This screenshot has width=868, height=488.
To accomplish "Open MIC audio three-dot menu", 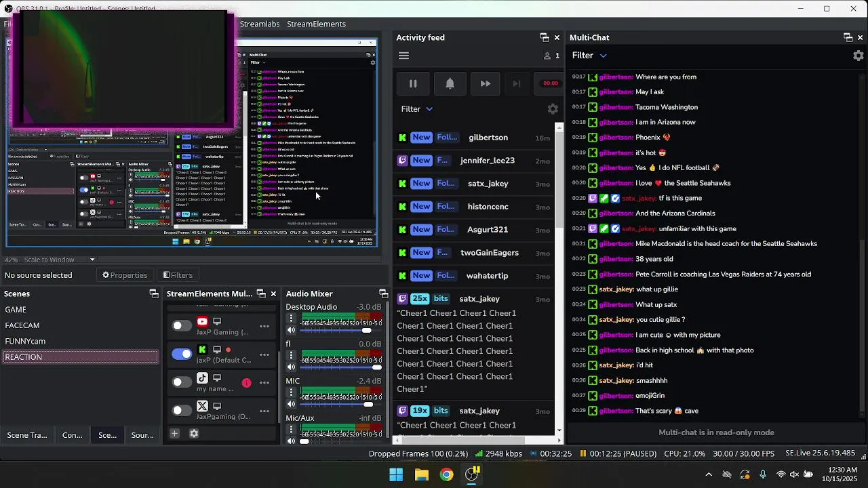I will 292,392.
